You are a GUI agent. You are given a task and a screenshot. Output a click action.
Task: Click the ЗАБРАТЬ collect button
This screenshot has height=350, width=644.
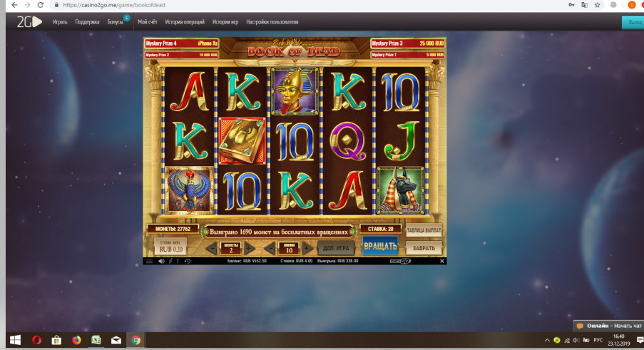point(424,248)
